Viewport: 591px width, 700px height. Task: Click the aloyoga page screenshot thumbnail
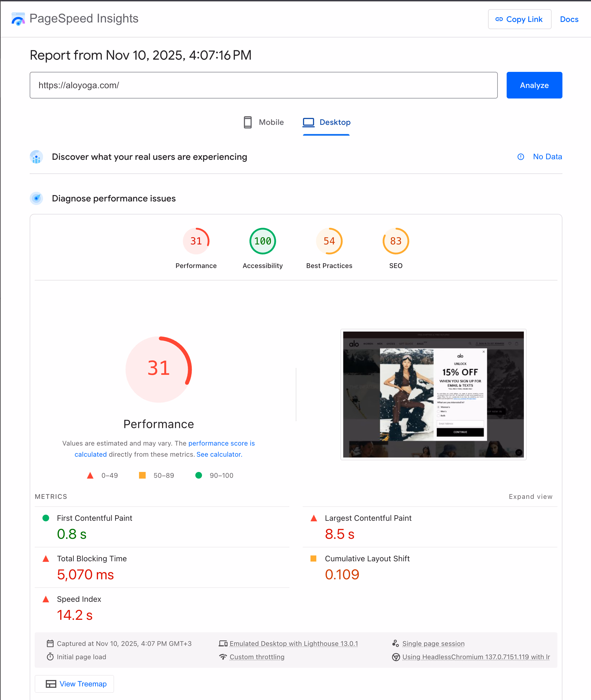tap(433, 394)
